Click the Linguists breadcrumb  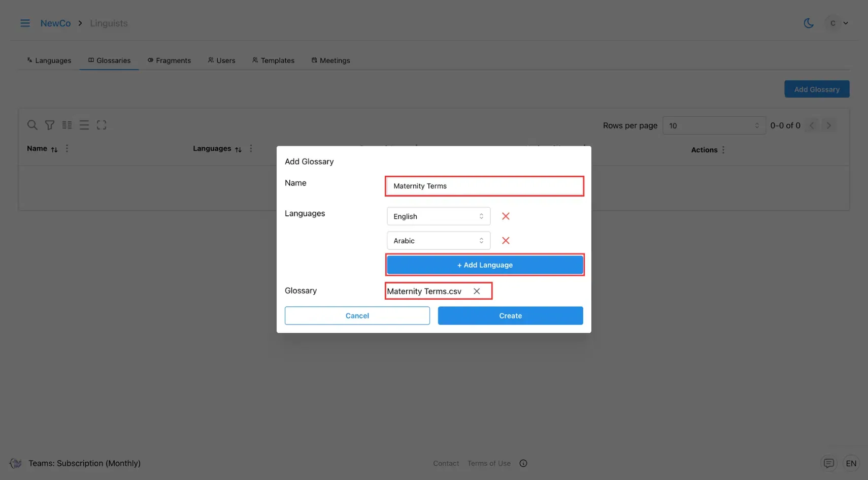109,23
